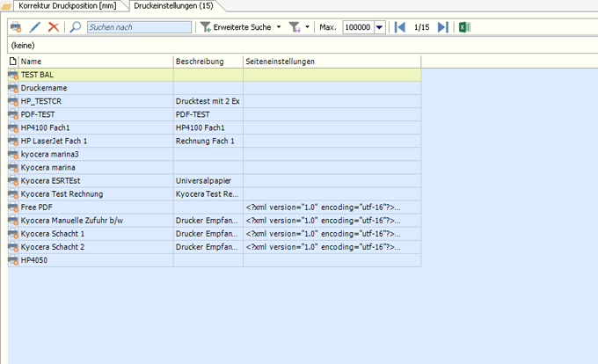This screenshot has height=364, width=598.
Task: Click printer icon beside Kyocera Test Rechnung
Action: [13, 194]
